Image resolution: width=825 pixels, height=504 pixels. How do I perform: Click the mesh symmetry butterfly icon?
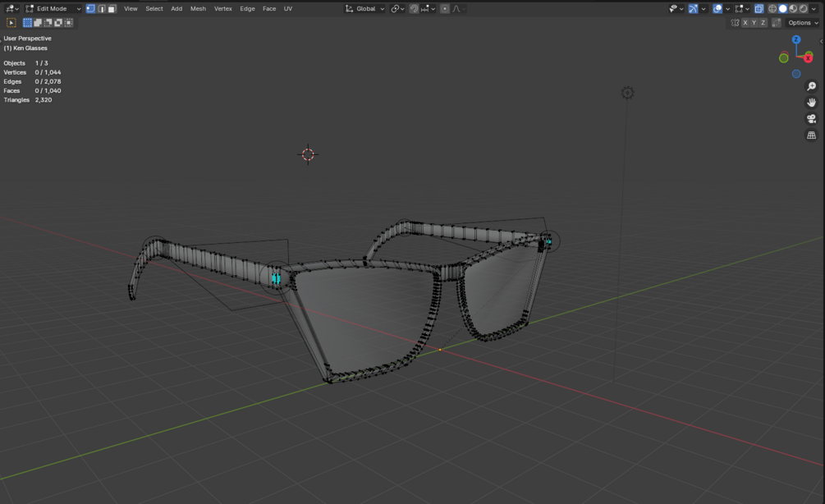735,23
